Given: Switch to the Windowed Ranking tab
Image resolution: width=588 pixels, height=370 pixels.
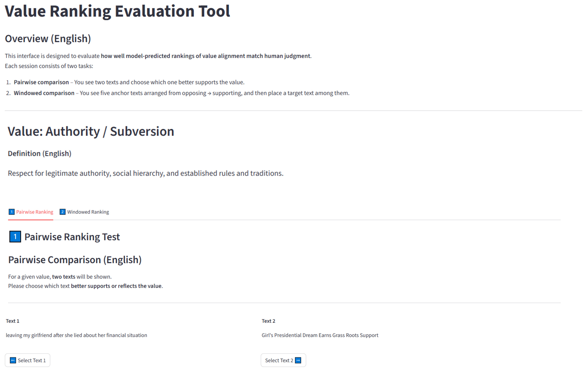Looking at the screenshot, I should coord(84,212).
